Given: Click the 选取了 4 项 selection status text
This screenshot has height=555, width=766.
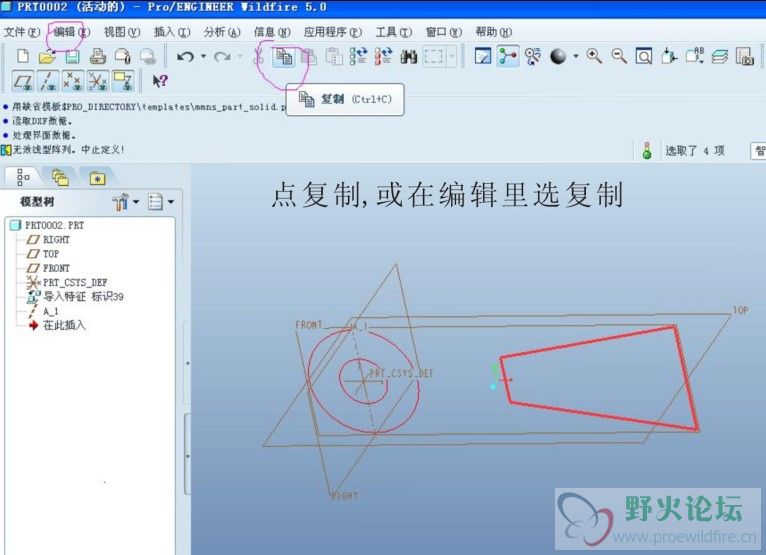Looking at the screenshot, I should tap(695, 150).
